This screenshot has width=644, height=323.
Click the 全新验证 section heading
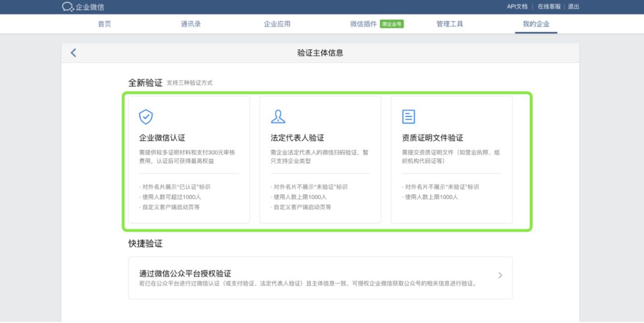click(145, 83)
